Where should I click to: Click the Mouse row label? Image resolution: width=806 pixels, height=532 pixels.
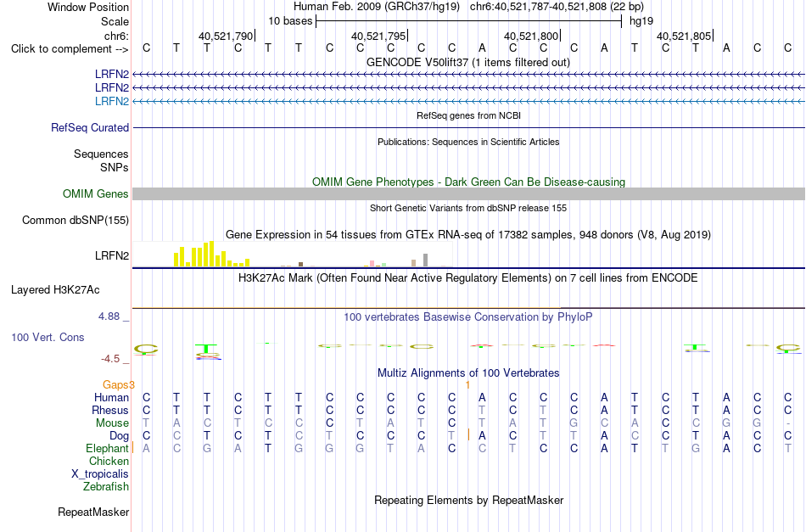(x=112, y=423)
